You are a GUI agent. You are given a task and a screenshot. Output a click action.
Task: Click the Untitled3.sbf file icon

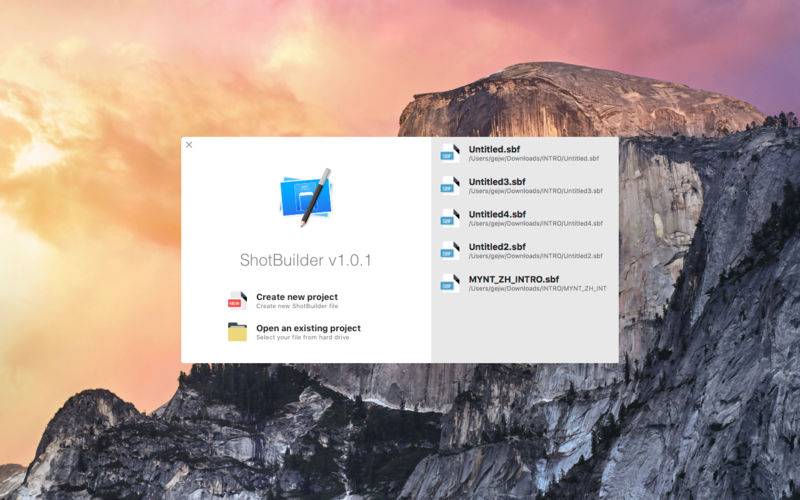pos(450,186)
